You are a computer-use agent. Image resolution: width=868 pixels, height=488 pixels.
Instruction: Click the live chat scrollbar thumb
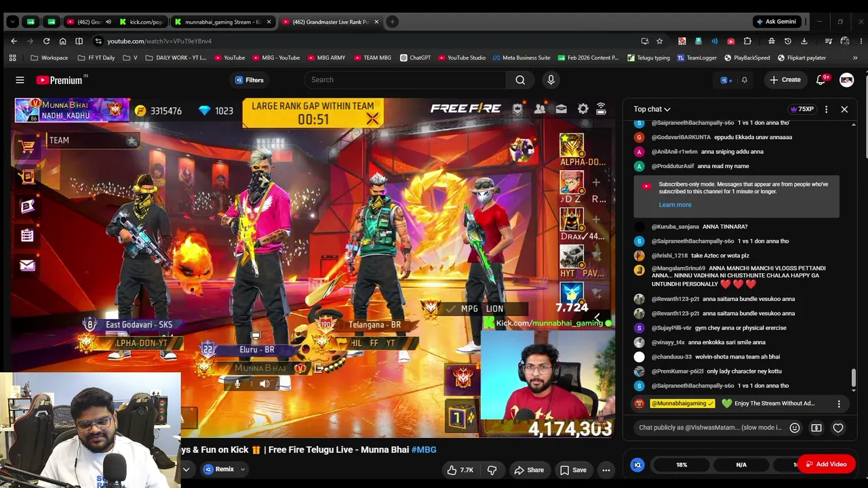pyautogui.click(x=853, y=379)
